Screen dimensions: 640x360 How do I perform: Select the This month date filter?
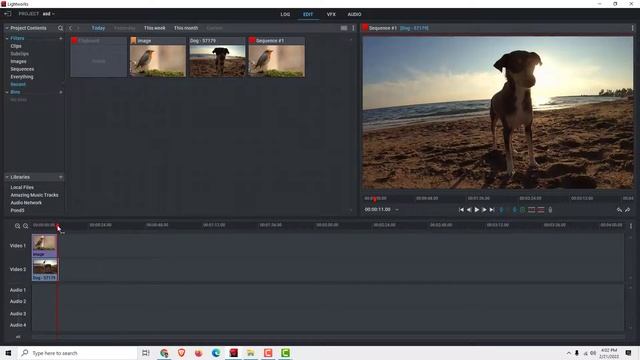click(186, 28)
